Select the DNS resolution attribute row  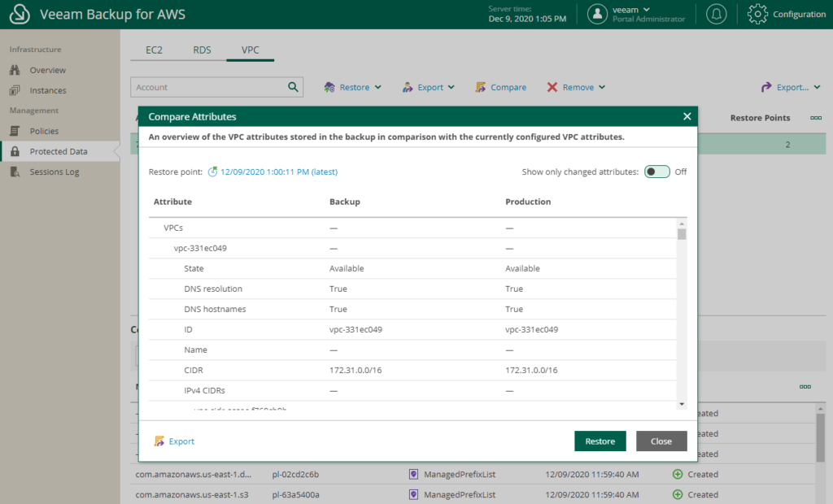click(x=412, y=289)
